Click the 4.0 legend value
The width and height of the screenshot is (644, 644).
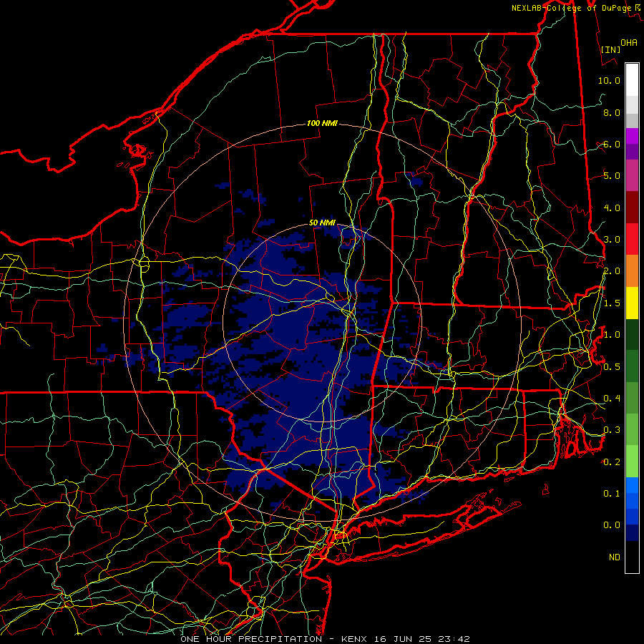pos(612,208)
